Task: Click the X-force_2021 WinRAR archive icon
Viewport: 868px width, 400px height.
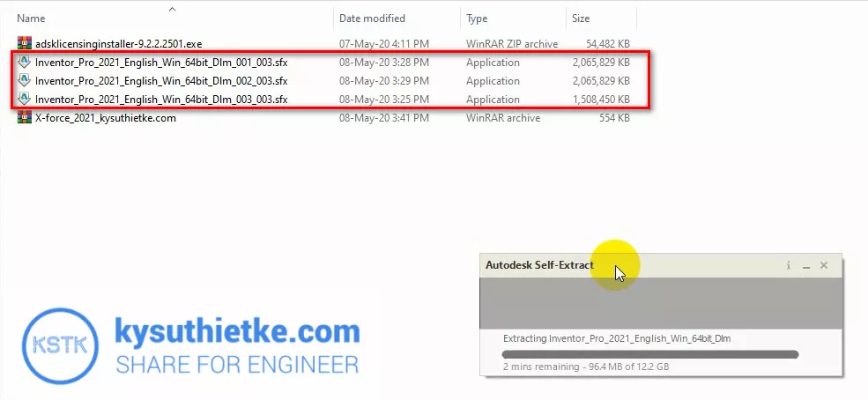Action: (x=25, y=118)
